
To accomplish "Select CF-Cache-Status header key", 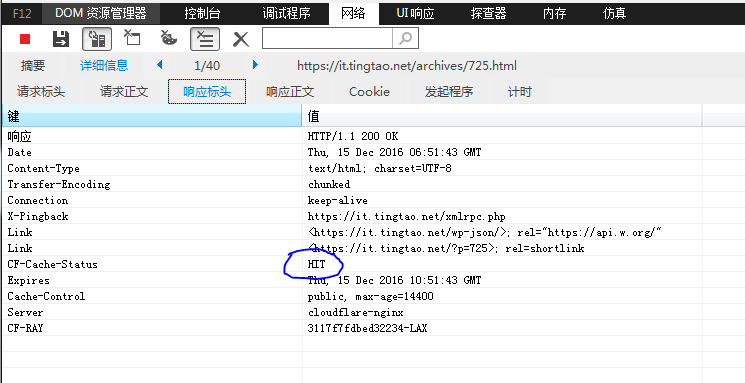I will pyautogui.click(x=52, y=265).
